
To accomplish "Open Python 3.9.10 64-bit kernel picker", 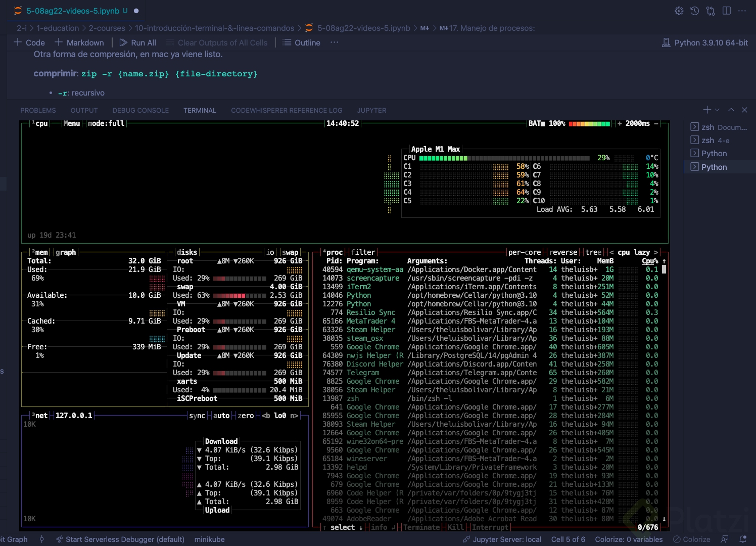I will coord(711,43).
